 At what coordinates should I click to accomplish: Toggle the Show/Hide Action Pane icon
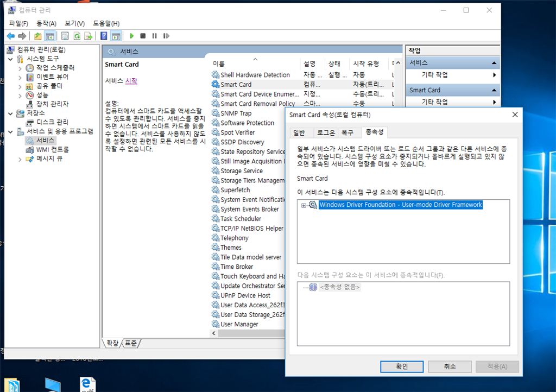pyautogui.click(x=116, y=36)
